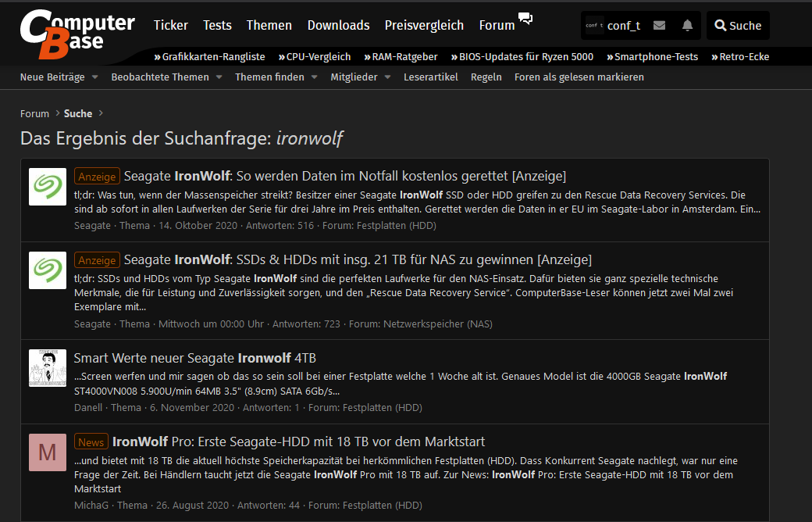Click author Seagate on 14. Oktober 2020 result
Image resolution: width=812 pixels, height=522 pixels.
[92, 226]
